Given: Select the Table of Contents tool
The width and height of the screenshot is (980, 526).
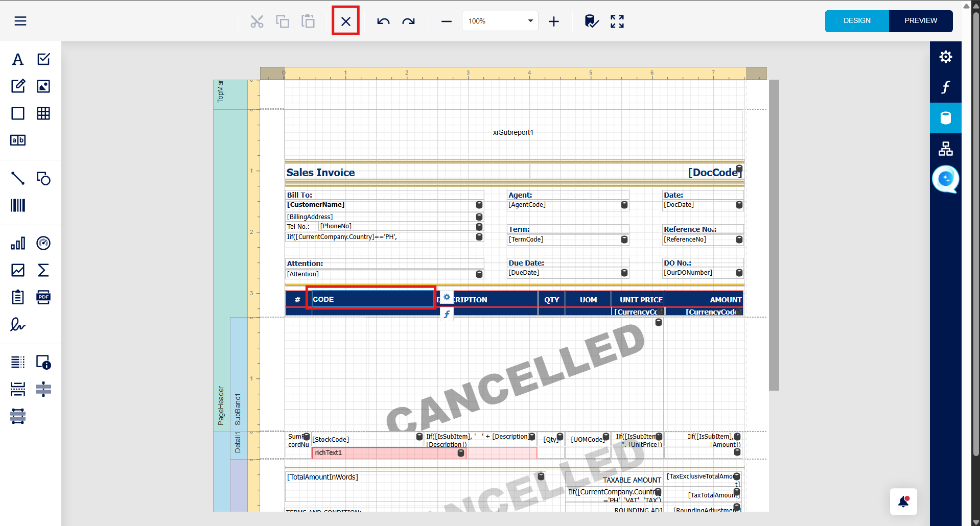Looking at the screenshot, I should coord(18,362).
